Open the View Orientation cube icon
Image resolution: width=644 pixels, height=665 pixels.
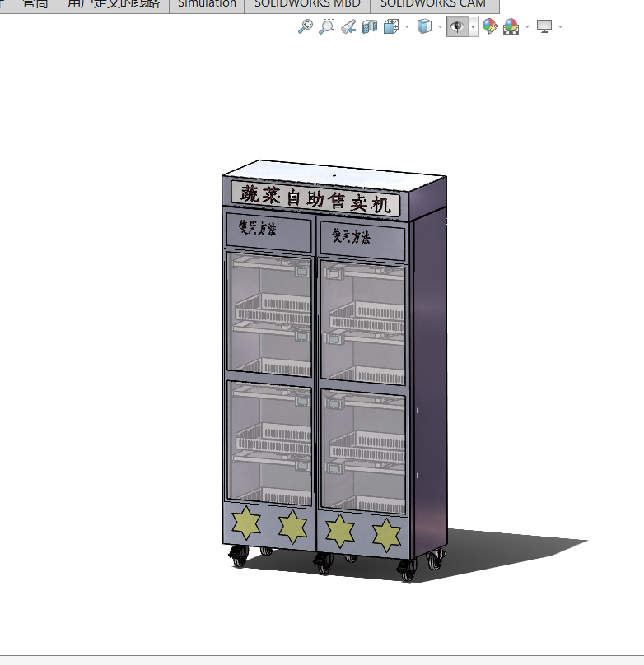tap(391, 26)
